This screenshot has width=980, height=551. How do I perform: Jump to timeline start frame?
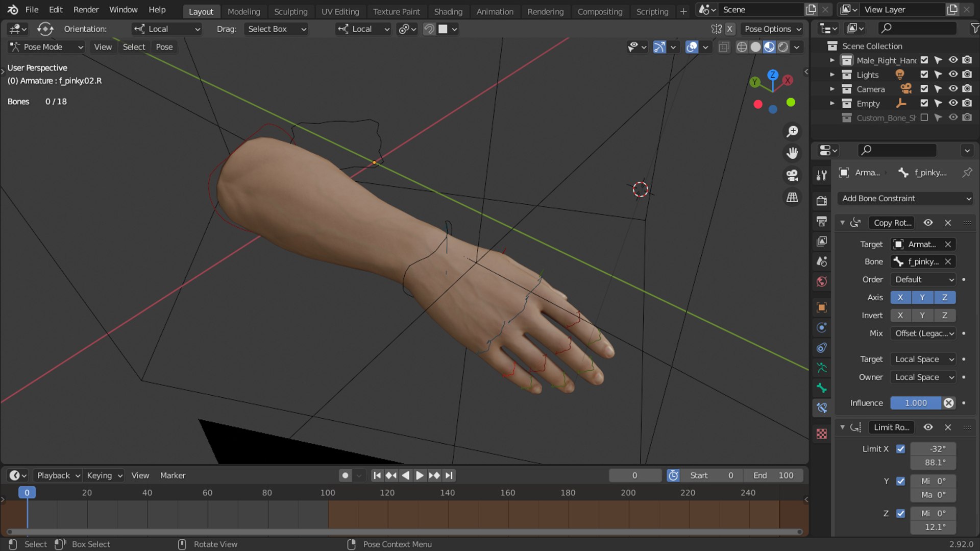pos(377,475)
